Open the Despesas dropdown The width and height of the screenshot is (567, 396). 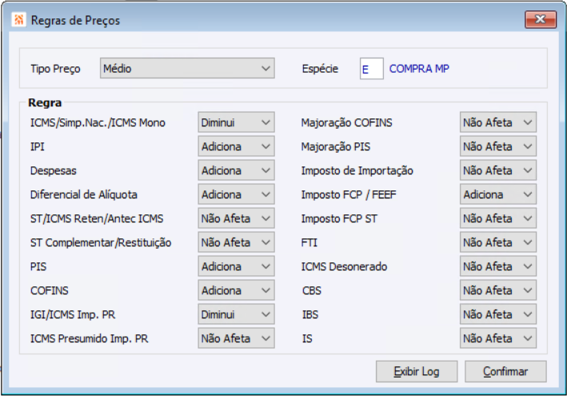[236, 170]
